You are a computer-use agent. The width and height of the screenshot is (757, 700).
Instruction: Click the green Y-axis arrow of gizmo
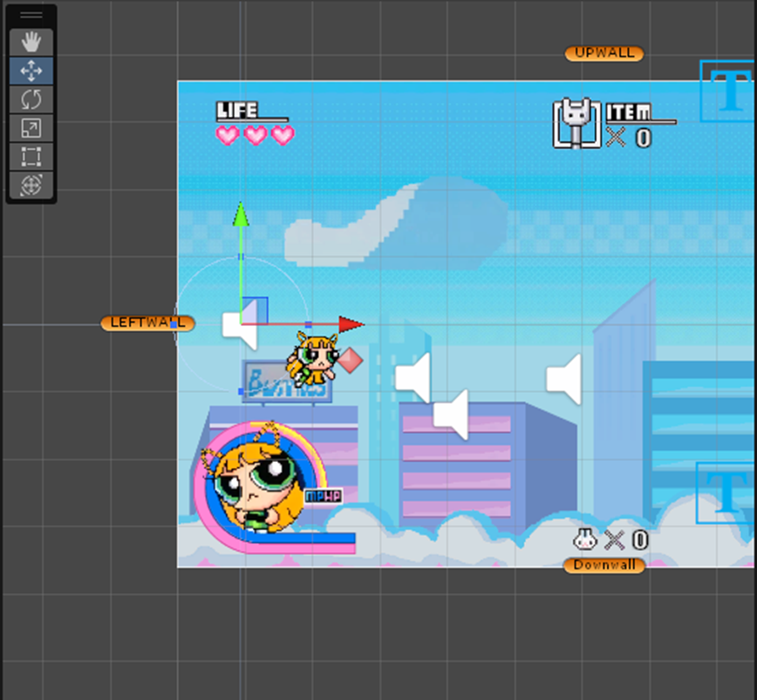(x=241, y=214)
